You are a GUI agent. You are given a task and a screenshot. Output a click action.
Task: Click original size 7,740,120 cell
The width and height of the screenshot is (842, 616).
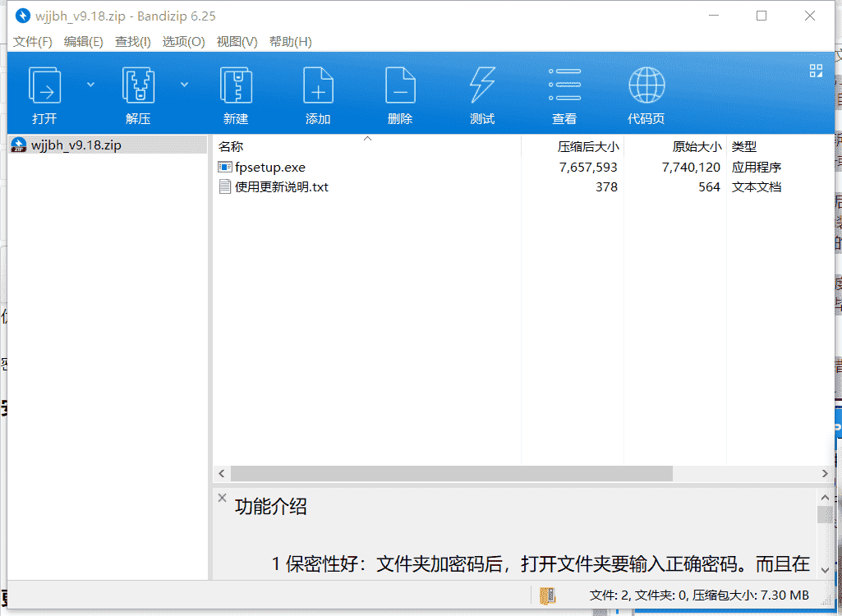point(691,167)
